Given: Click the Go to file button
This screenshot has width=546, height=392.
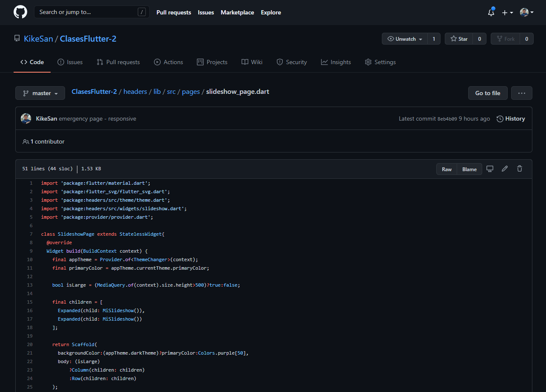Looking at the screenshot, I should point(487,93).
